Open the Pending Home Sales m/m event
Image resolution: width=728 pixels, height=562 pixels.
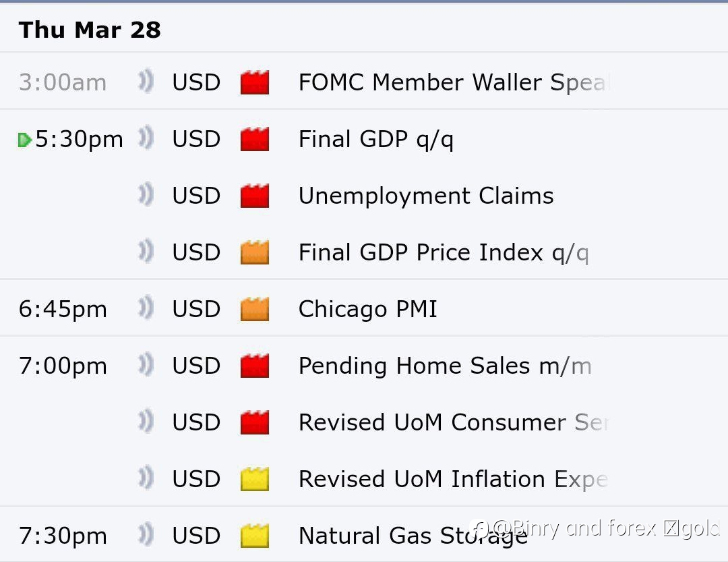pos(445,366)
